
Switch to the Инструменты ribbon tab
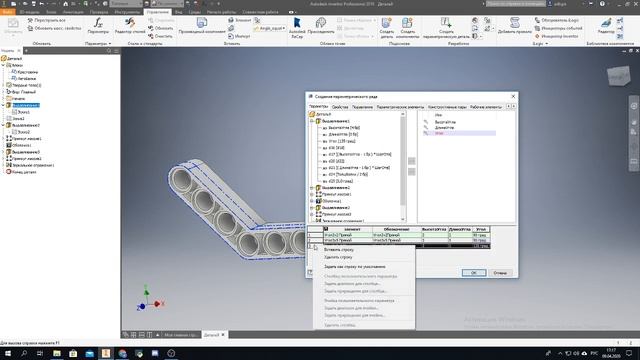(x=127, y=12)
